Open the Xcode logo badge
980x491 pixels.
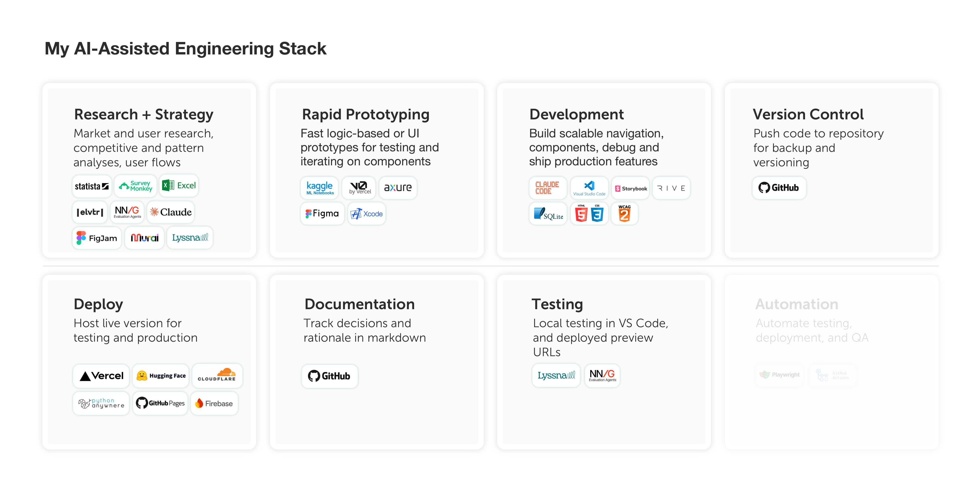coord(367,214)
